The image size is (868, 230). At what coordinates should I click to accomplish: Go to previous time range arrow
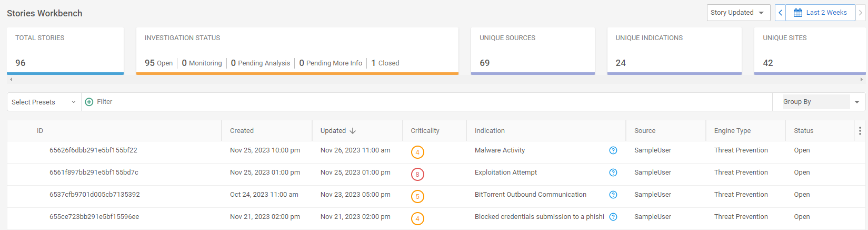pos(780,13)
